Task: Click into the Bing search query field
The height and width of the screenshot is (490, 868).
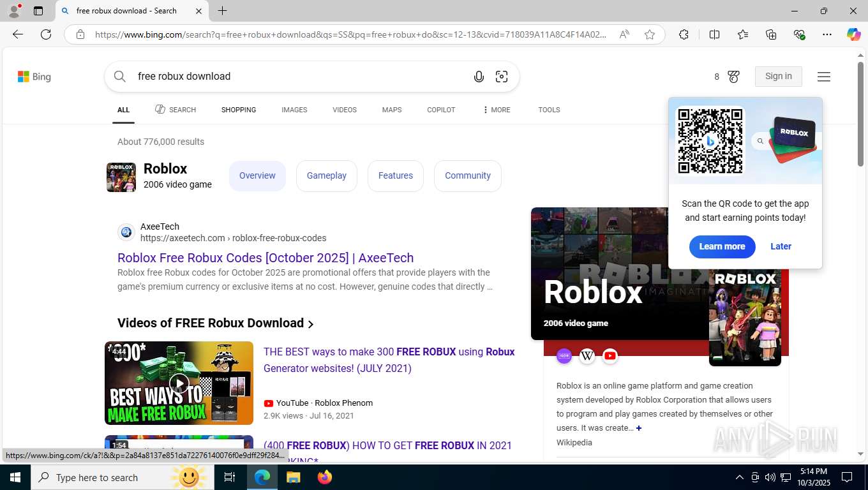Action: click(x=300, y=77)
